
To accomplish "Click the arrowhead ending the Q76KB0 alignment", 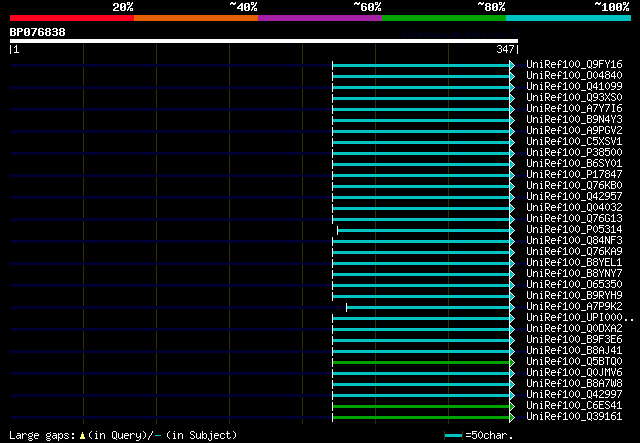I will click(512, 187).
